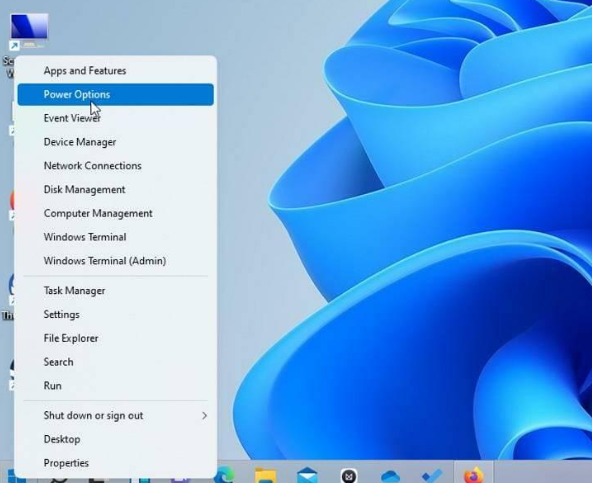592x483 pixels.
Task: Choose Disk Management
Action: tap(116, 190)
